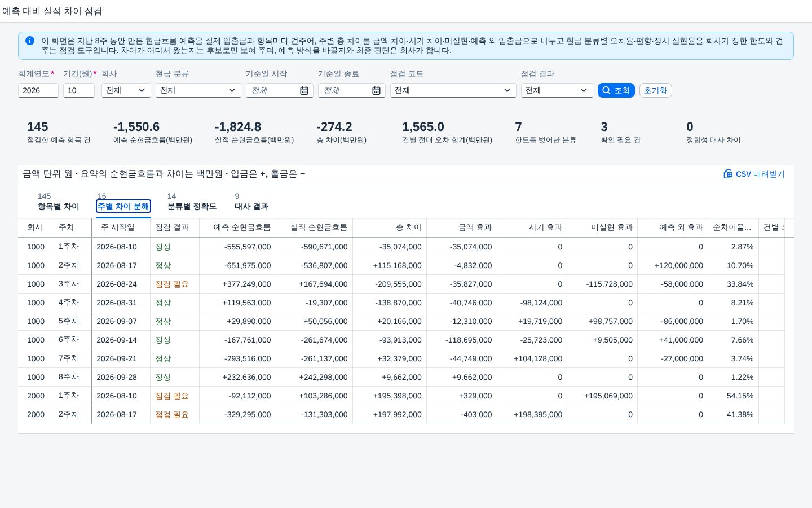Click the info icon in the blue banner

click(30, 41)
